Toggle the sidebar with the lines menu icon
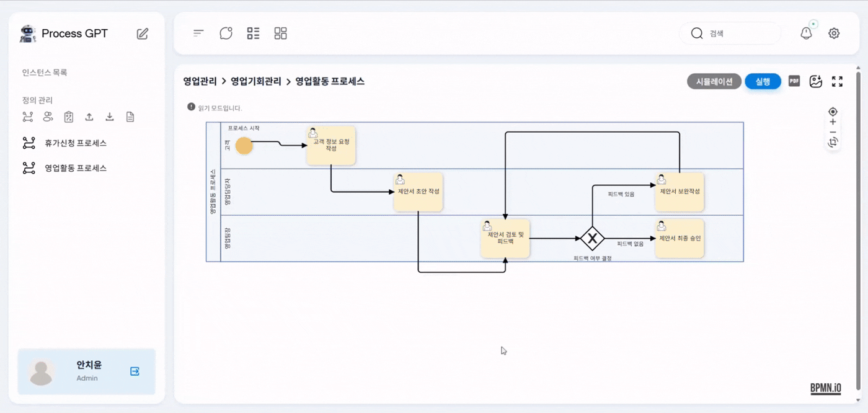868x413 pixels. tap(198, 33)
